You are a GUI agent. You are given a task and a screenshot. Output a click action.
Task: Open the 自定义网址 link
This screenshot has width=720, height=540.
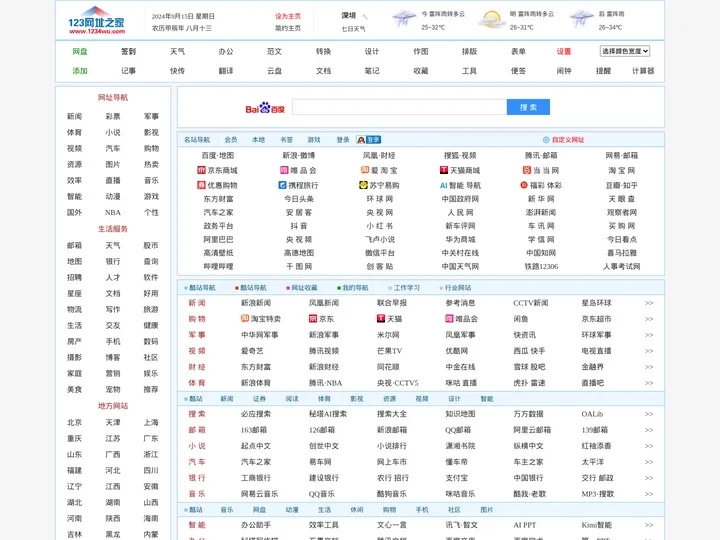point(568,140)
